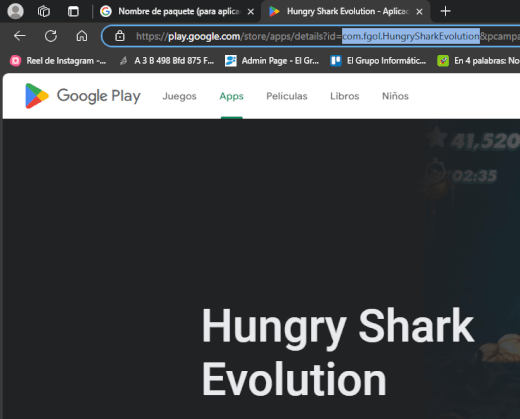Open the 'En 4 palabras' bookmark
The image size is (520, 419).
pos(478,61)
